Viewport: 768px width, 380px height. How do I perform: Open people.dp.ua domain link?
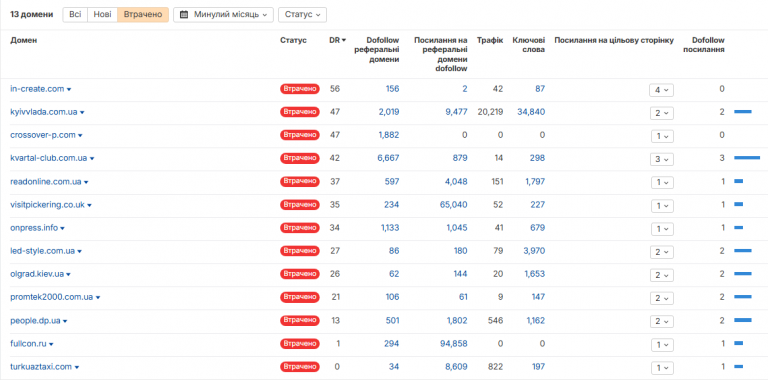(x=35, y=321)
